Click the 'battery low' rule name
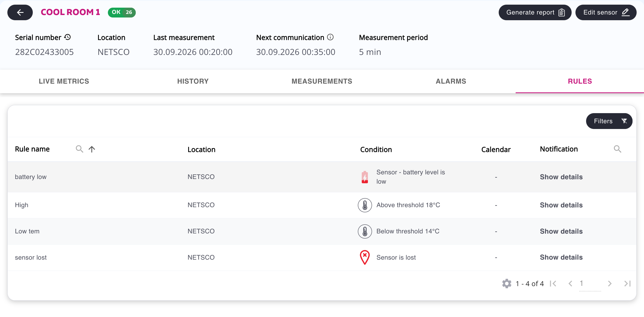Screen dimensions: 644x317 pyautogui.click(x=31, y=177)
